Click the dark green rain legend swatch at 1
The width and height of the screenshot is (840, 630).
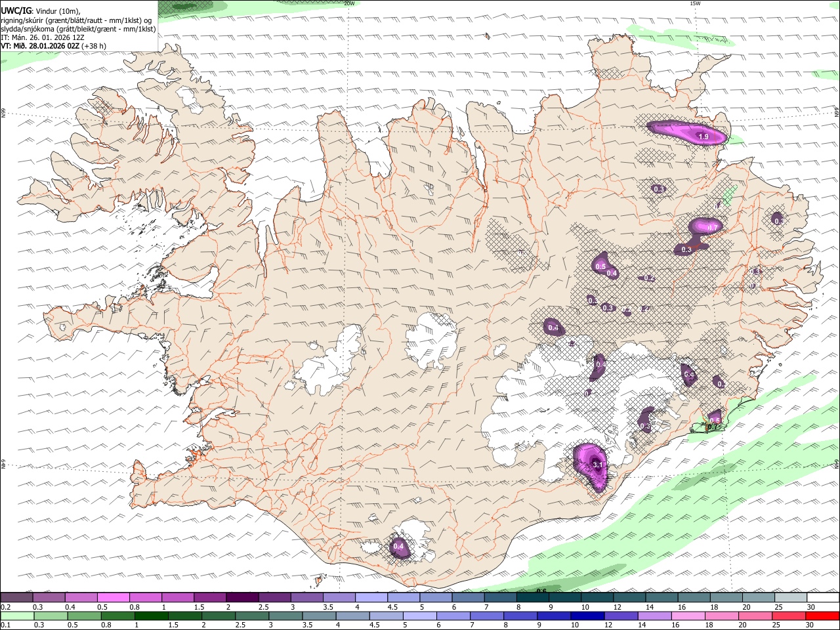(152, 616)
